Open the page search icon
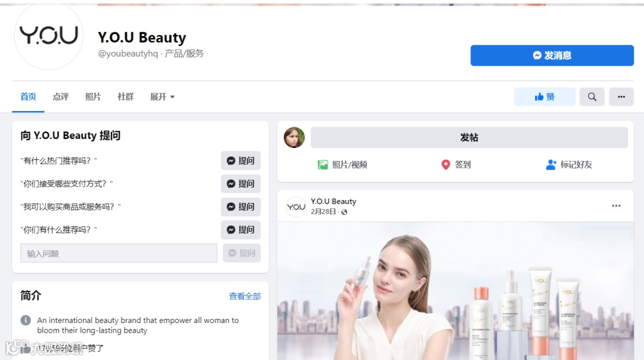Viewport: 644px width, 360px height. coord(592,96)
